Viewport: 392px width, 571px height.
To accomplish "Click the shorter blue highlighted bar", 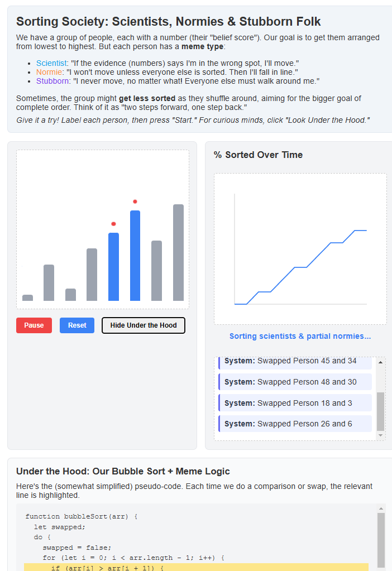I will [113, 267].
